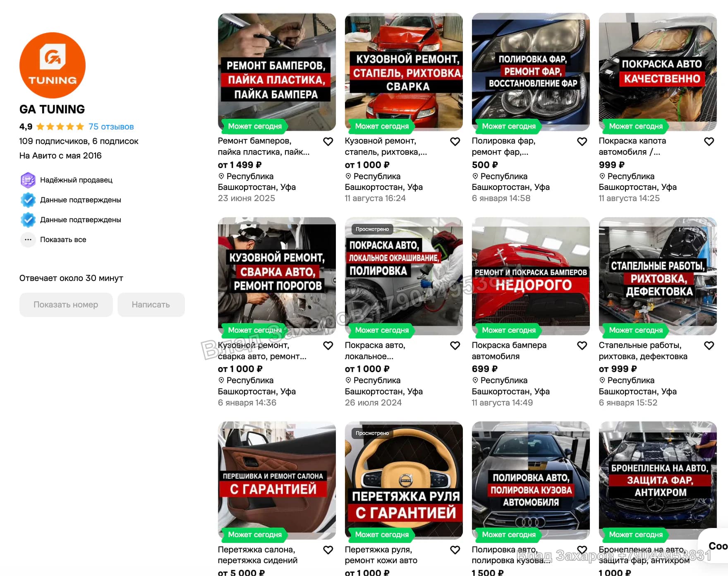Open the 'Полировка фар, ремонт фар' listing title
Viewport: 728px width, 576px height.
click(x=503, y=146)
